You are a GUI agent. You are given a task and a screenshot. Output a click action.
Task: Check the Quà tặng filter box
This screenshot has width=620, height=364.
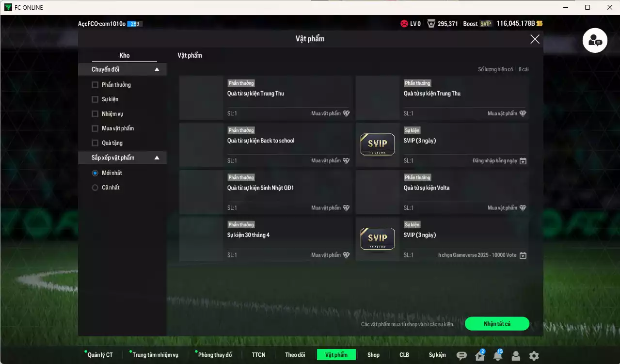pyautogui.click(x=95, y=143)
